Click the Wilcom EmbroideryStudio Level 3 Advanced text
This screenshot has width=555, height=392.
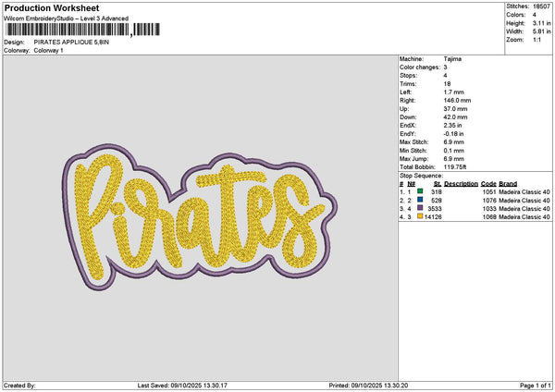click(67, 18)
